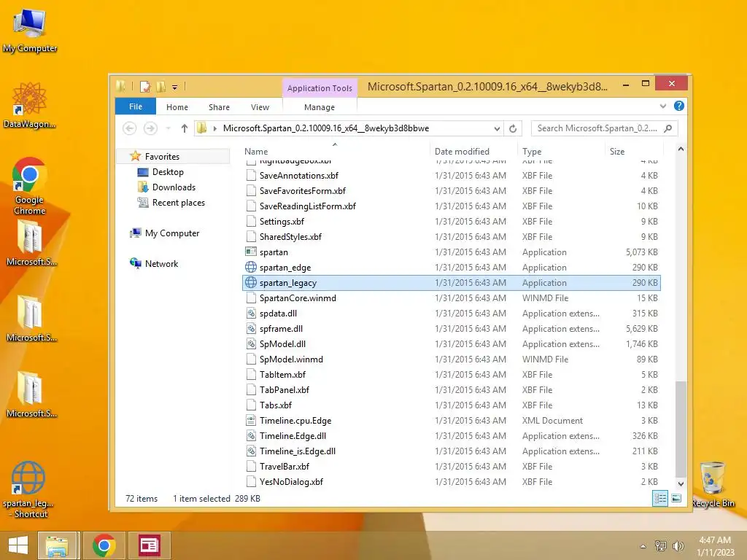Click the red Spartan app taskbar button
Viewport: 747px width, 560px height.
149,545
